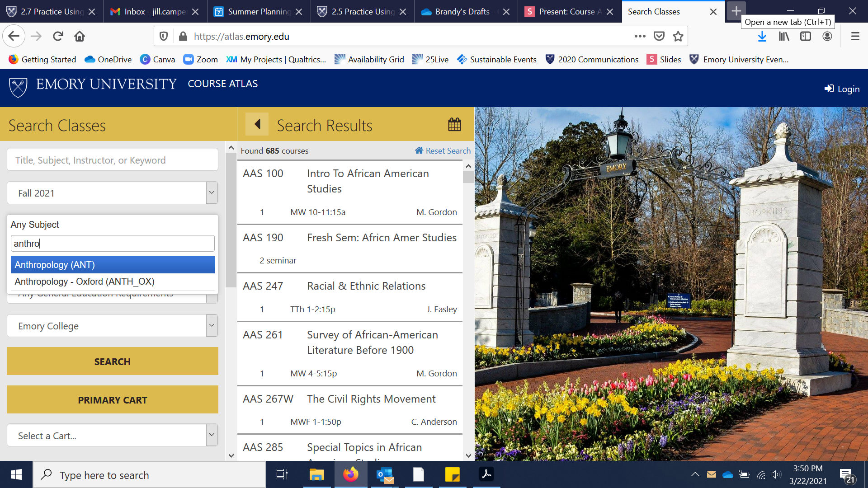Click the back arrow beside Search Results
The image size is (868, 488).
coord(257,124)
